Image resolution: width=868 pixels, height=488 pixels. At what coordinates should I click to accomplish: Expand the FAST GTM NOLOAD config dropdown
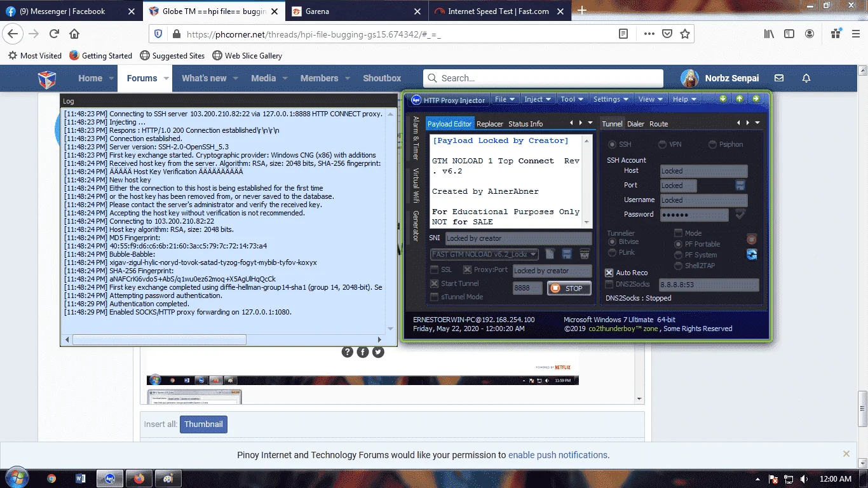[533, 254]
